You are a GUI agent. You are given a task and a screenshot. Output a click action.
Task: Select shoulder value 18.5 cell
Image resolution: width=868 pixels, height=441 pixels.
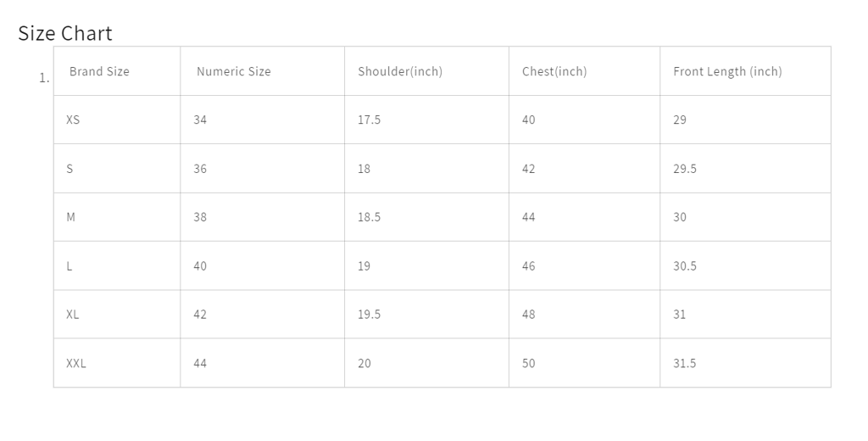tap(369, 217)
